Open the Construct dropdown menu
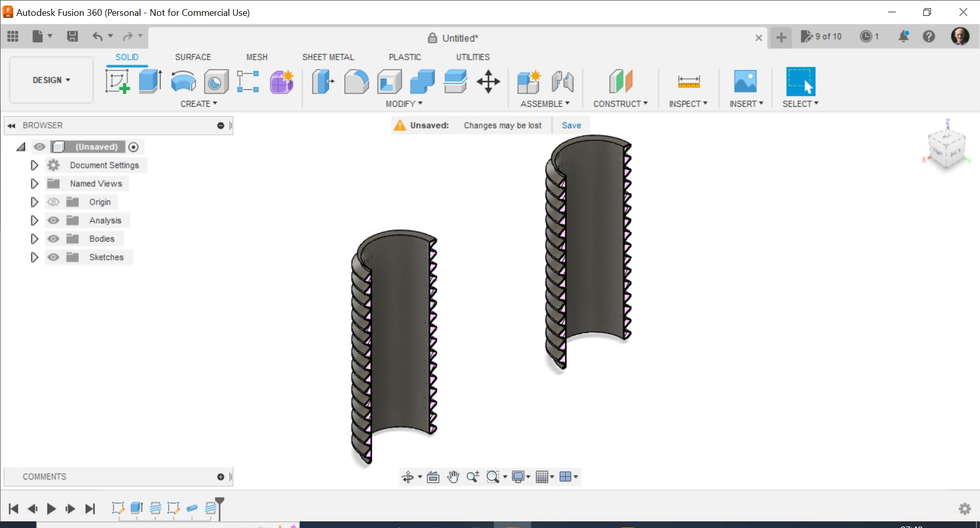980x528 pixels. (620, 103)
